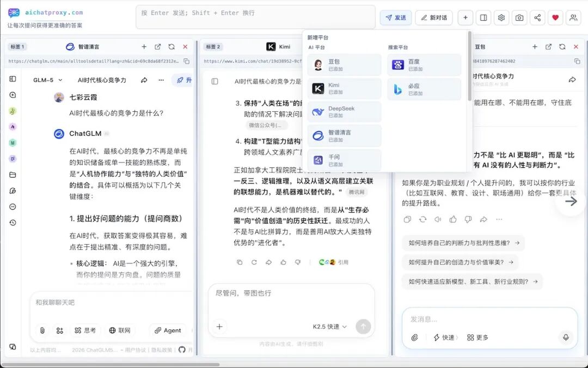Open Kimi 引用 references

pyautogui.click(x=333, y=262)
